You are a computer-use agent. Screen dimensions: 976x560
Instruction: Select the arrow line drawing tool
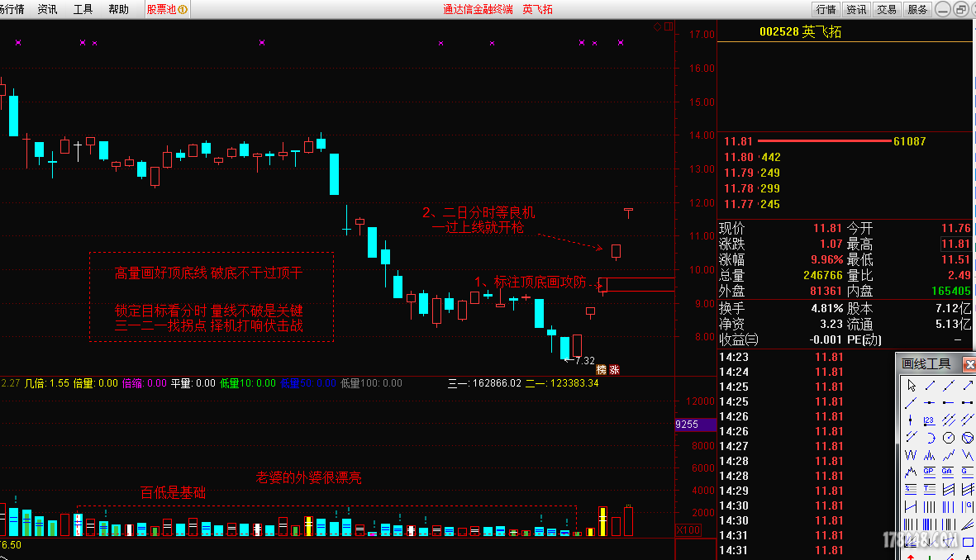[x=968, y=385]
